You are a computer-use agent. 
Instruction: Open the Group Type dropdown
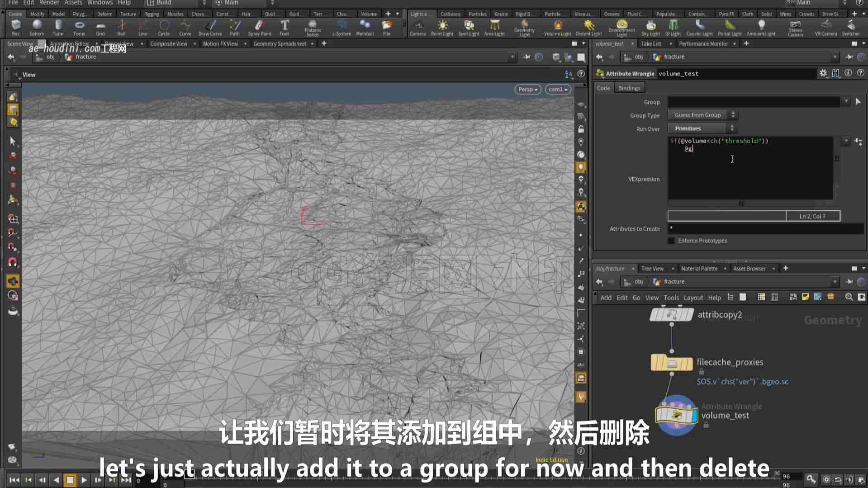point(702,115)
